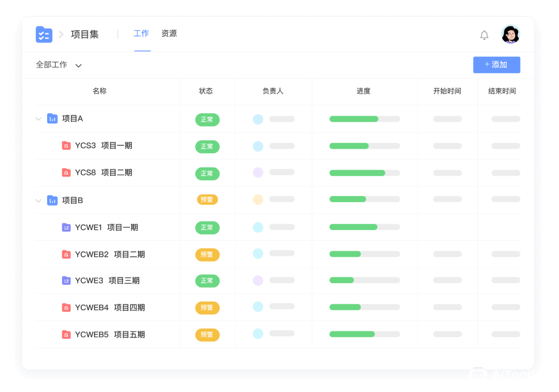
Task: Click the purple project icon beside YCWE1 项目一期
Action: point(66,227)
